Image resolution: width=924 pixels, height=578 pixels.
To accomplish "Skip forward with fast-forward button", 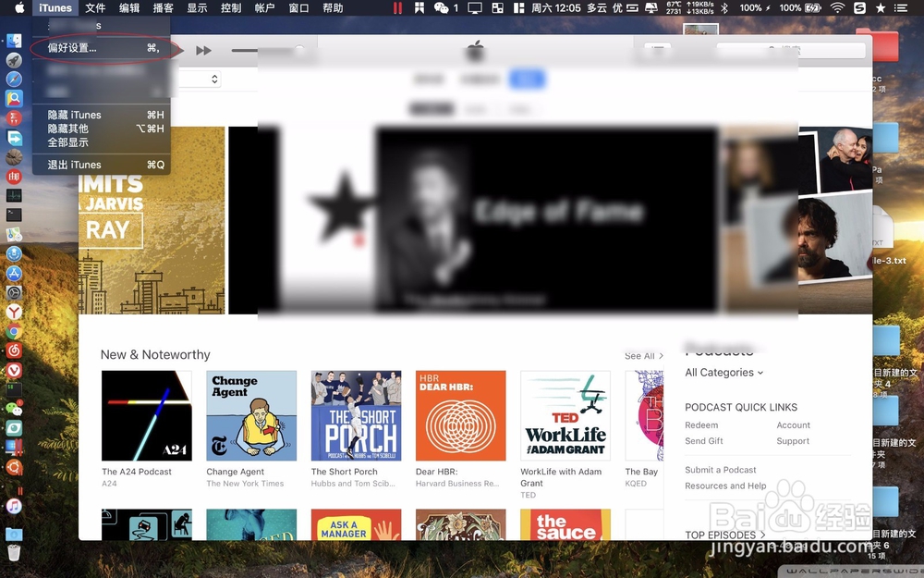I will (x=204, y=51).
